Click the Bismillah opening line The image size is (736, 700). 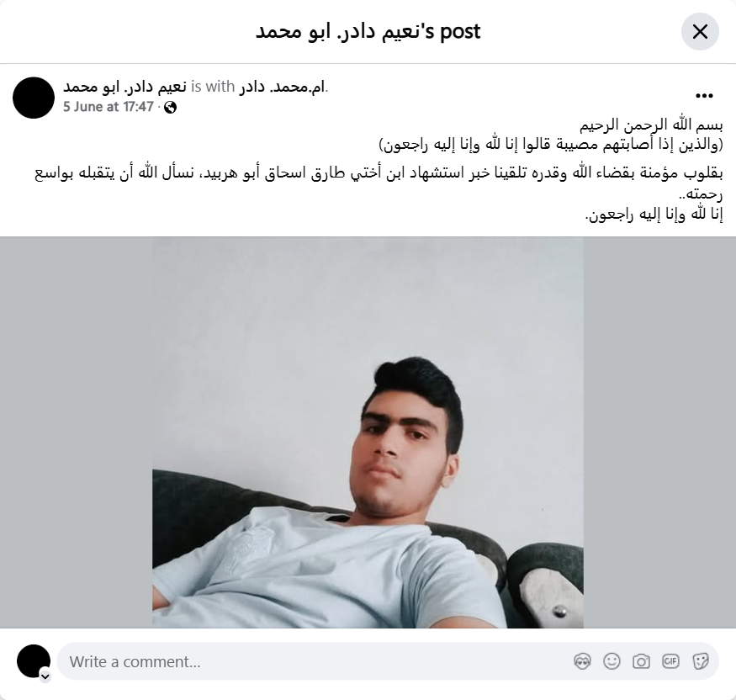coord(651,125)
